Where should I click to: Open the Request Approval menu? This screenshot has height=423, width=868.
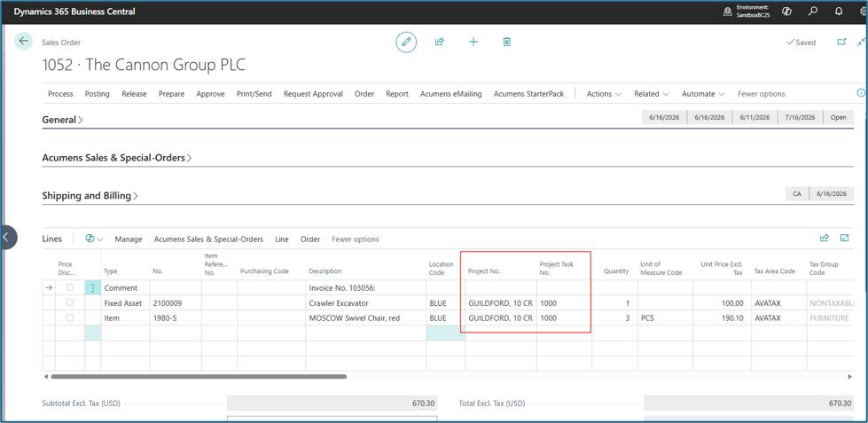tap(313, 94)
